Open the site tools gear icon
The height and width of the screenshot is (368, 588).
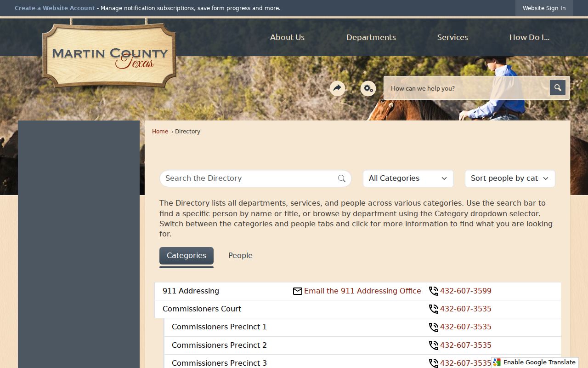[x=368, y=88]
